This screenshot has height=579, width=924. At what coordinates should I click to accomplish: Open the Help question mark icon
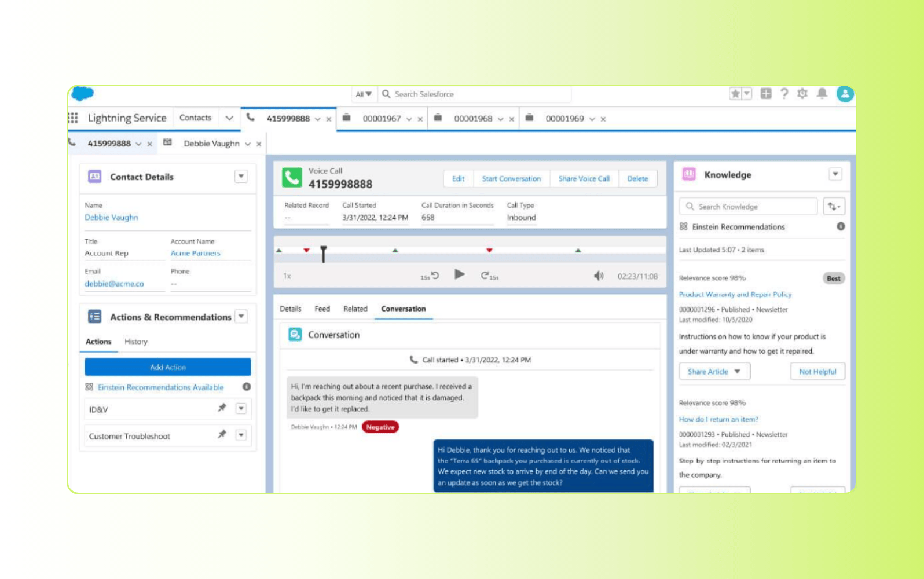pos(784,94)
